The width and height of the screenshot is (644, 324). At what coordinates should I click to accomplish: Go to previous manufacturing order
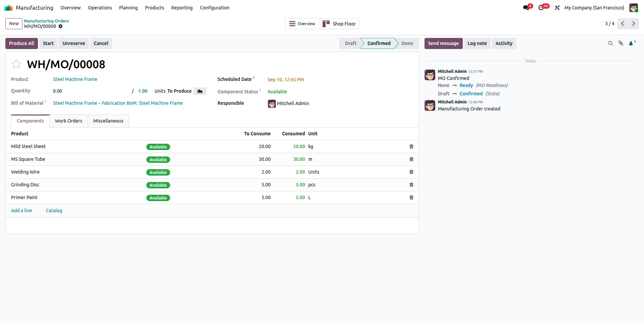pos(623,24)
